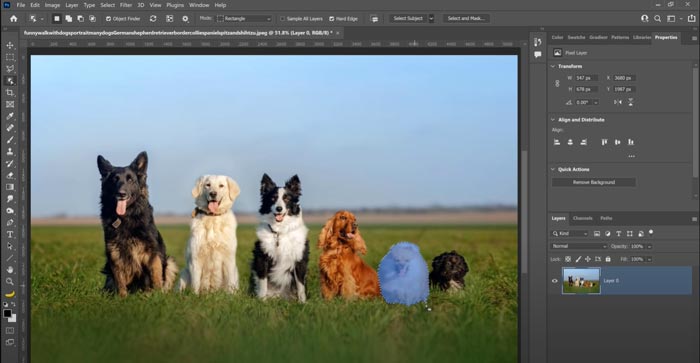Select the Lasso tool
The image size is (700, 363).
coord(10,69)
